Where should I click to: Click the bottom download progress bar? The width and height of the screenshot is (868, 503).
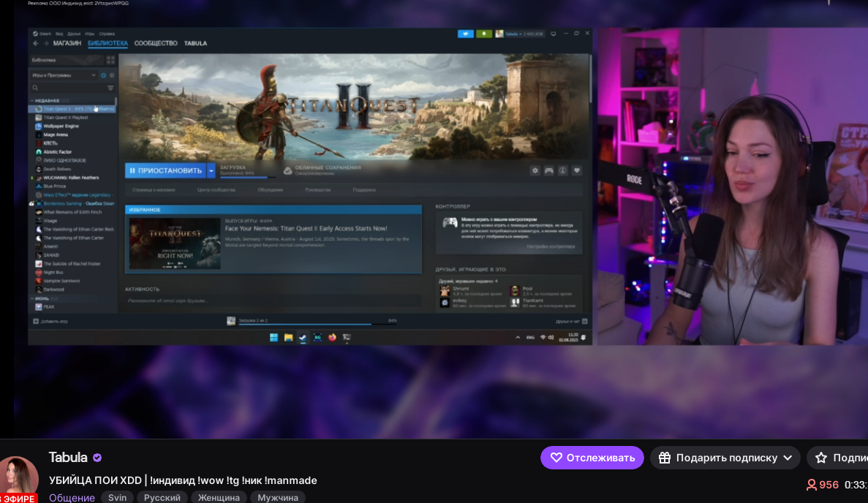click(x=317, y=324)
